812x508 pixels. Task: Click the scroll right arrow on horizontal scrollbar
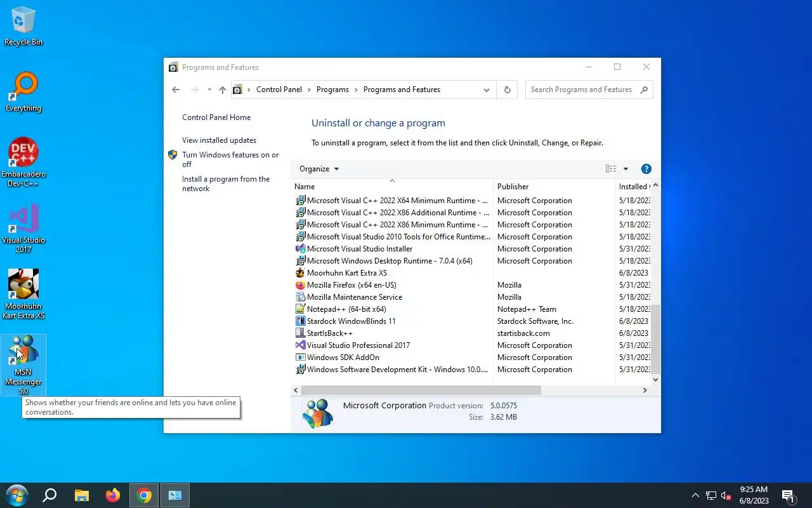click(x=645, y=391)
